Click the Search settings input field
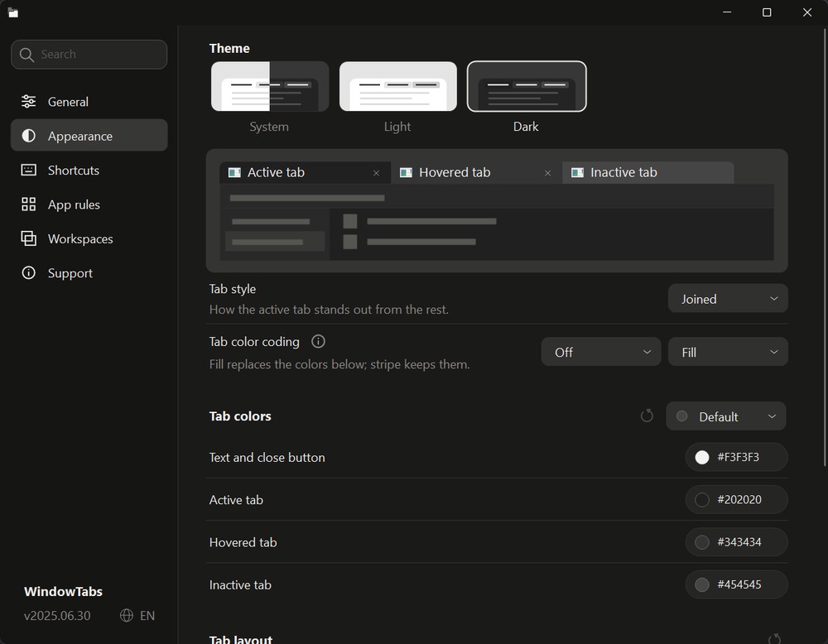 point(89,55)
